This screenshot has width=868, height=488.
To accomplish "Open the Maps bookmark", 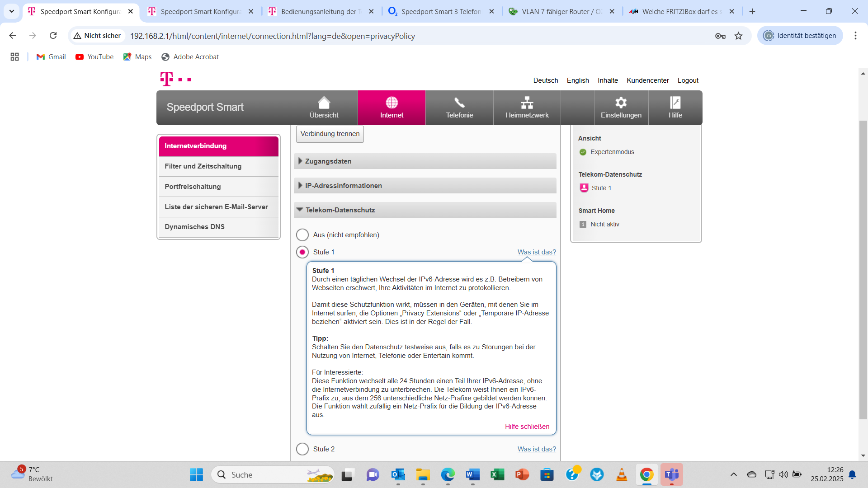I will (x=137, y=57).
